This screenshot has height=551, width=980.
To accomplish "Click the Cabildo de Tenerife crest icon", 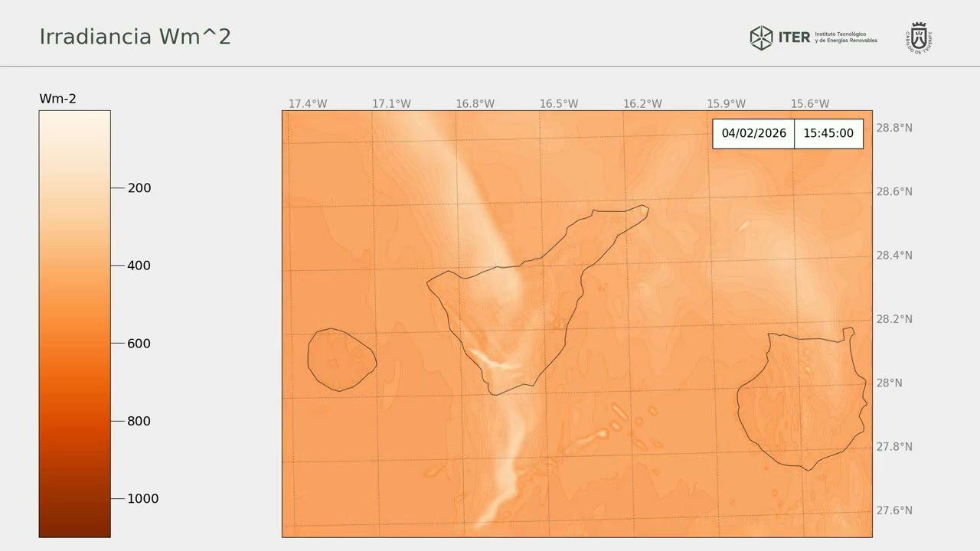I will 920,37.
